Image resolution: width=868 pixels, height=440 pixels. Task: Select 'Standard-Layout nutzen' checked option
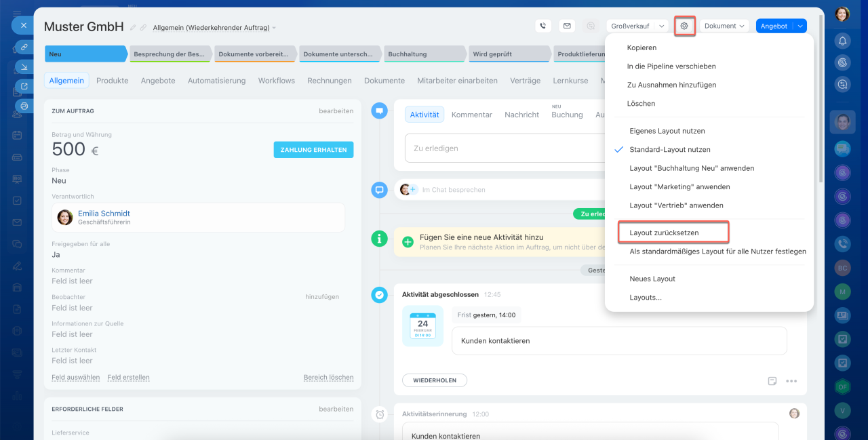point(669,149)
